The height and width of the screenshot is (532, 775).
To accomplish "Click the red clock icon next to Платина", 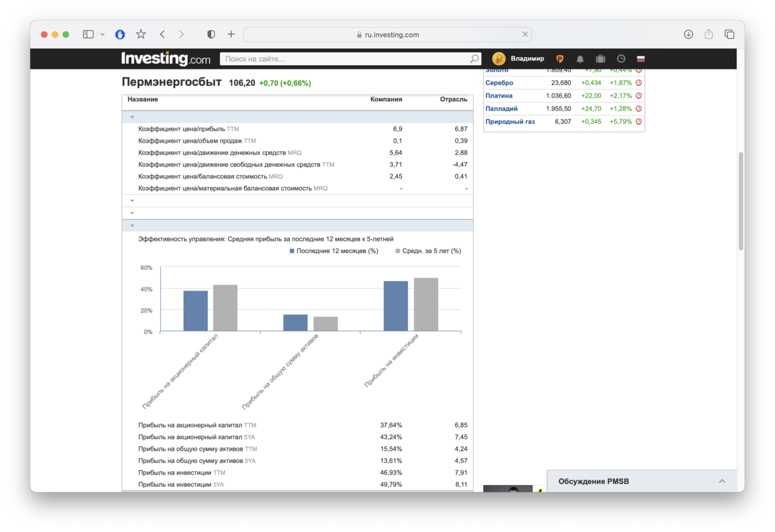I will tap(639, 96).
